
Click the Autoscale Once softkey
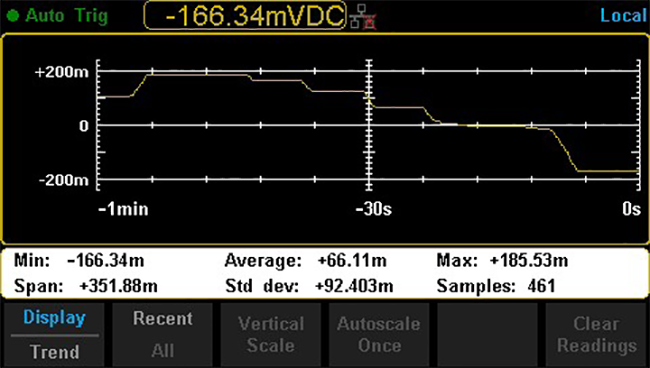point(379,334)
